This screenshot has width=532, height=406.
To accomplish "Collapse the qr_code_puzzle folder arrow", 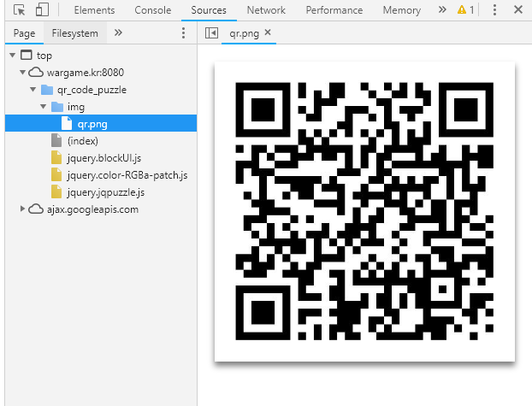I will [33, 89].
